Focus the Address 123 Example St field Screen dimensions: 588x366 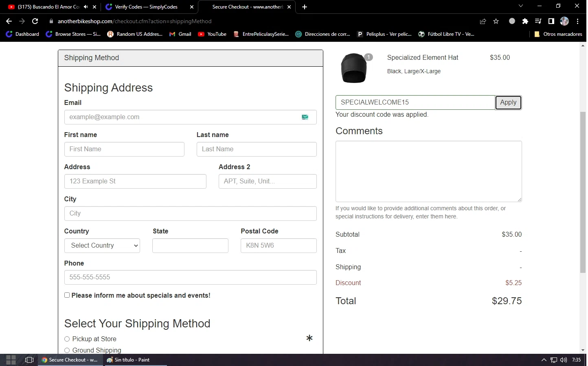(x=135, y=181)
